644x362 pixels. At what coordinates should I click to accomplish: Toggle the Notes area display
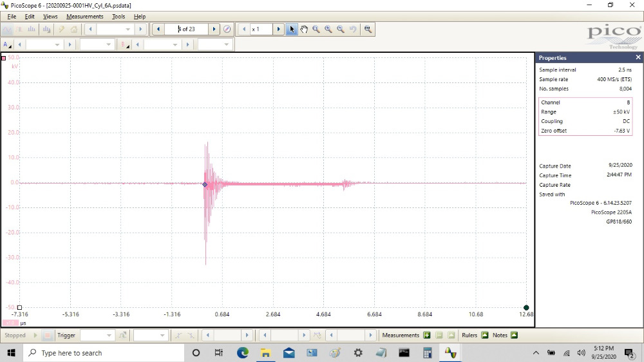click(x=514, y=335)
